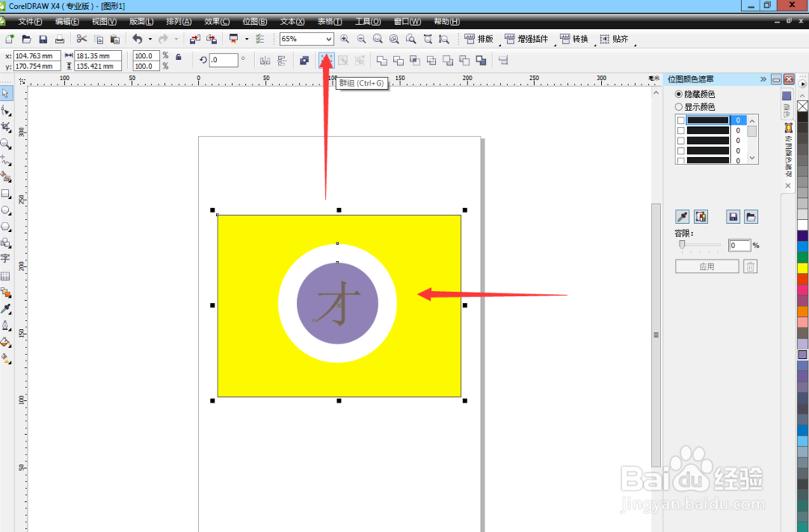This screenshot has width=809, height=532.
Task: Open the 文件(F) menu
Action: 30,22
